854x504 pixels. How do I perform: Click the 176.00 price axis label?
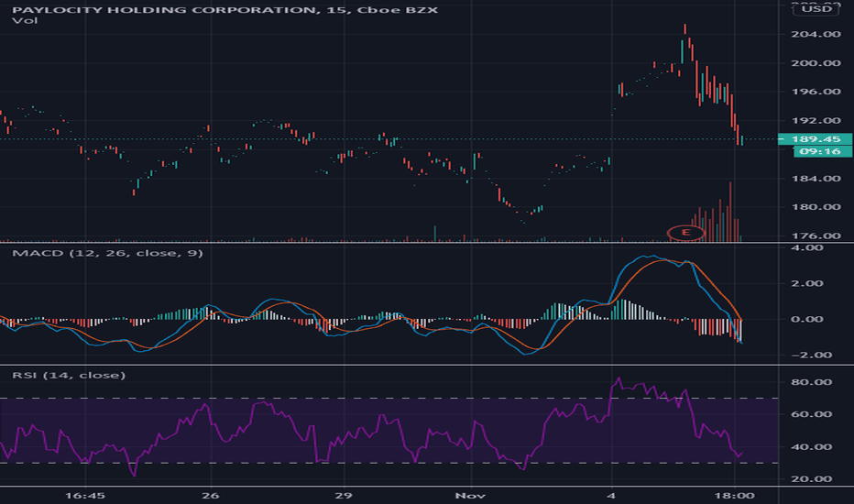click(x=816, y=236)
